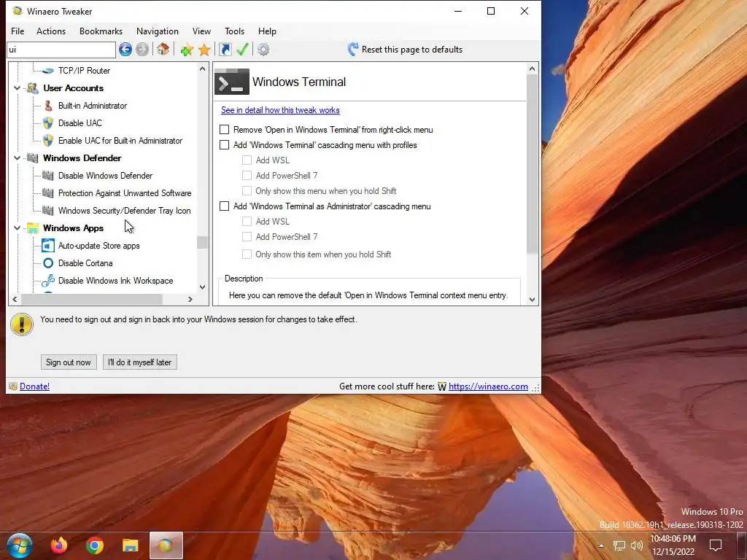The image size is (747, 560).
Task: Click the Sign out now button
Action: click(x=69, y=362)
